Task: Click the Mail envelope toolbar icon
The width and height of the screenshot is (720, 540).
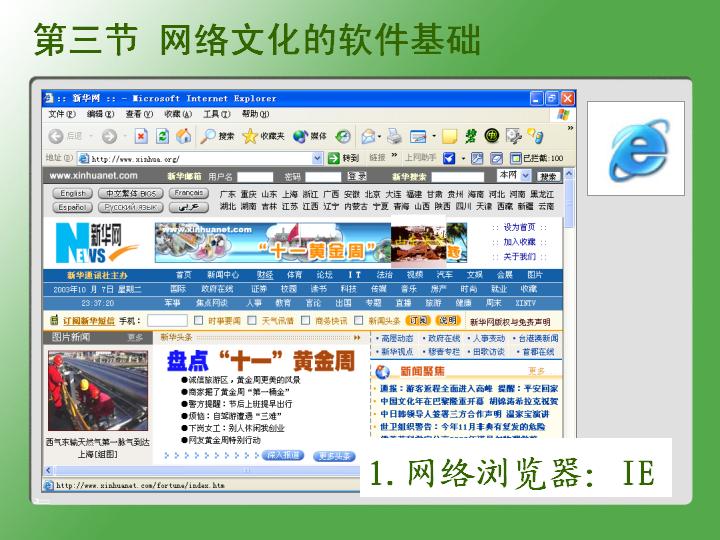Action: coord(368,136)
